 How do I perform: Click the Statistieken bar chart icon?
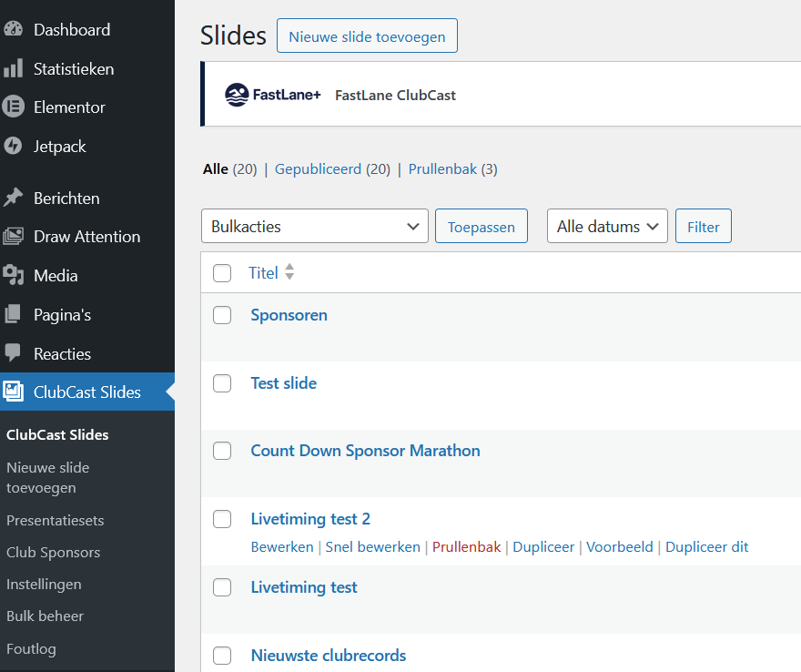tap(14, 68)
